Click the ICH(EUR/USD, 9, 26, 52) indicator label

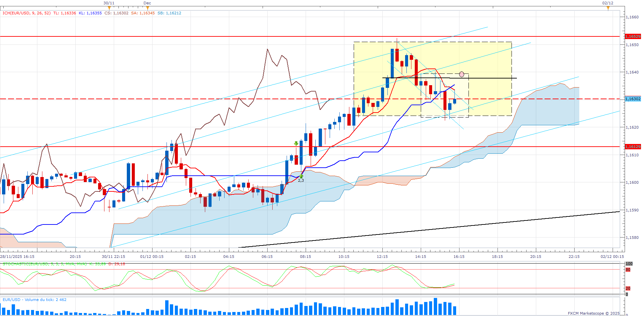(27, 13)
